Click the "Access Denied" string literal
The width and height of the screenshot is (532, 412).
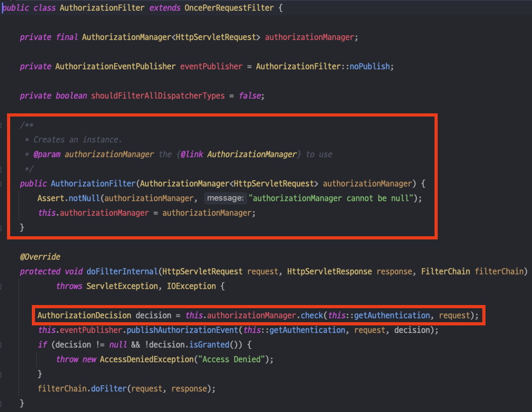click(231, 359)
